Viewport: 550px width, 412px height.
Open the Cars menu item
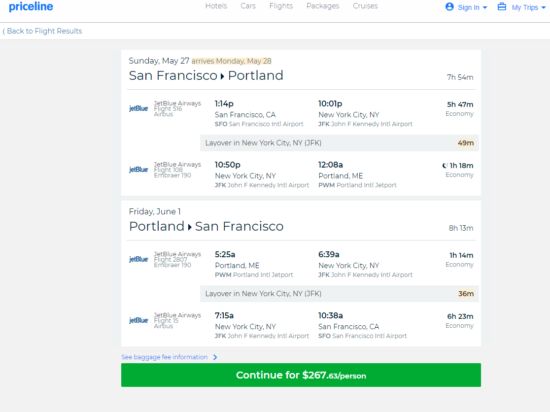tap(248, 6)
